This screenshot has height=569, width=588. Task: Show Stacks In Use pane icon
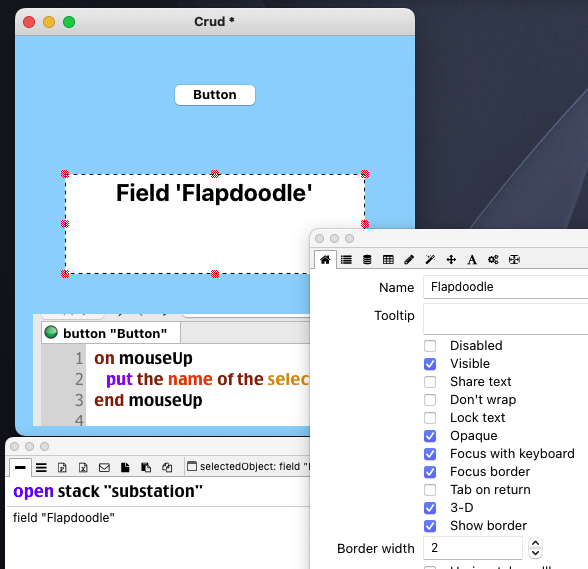167,467
